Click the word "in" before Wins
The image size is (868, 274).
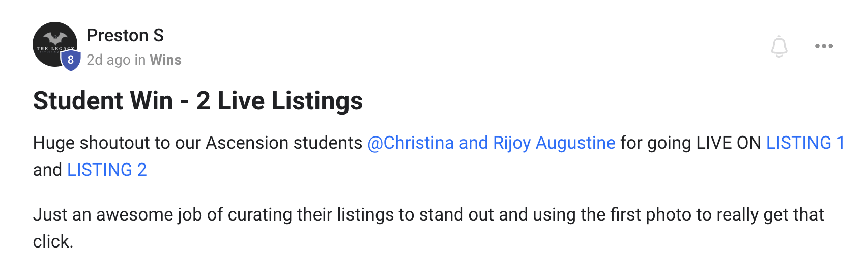[140, 60]
